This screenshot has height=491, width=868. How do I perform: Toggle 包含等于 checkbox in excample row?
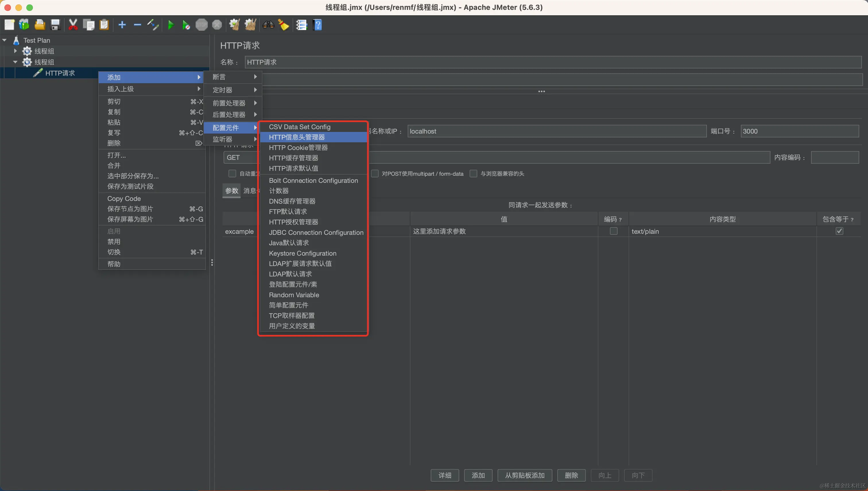point(839,231)
